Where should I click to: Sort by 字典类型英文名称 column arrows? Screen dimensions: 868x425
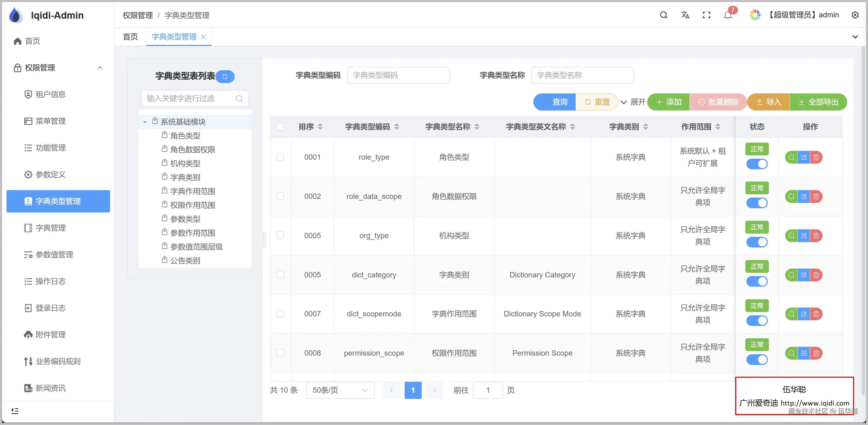coord(572,127)
